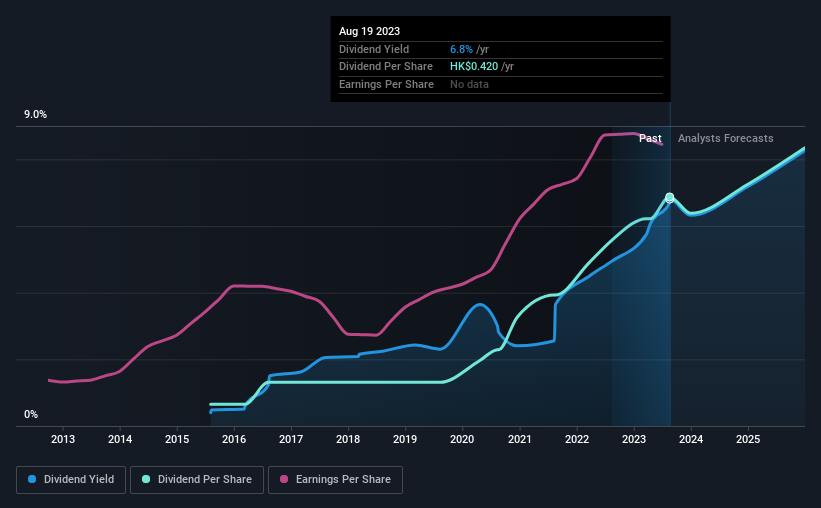The width and height of the screenshot is (821, 508).
Task: Click the pink Earnings Per Share legend dot
Action: click(x=284, y=479)
